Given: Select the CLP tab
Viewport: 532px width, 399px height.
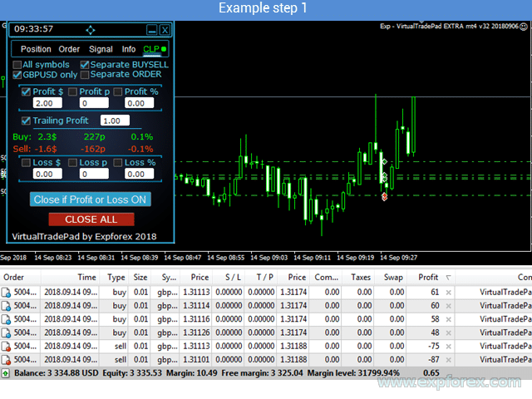Looking at the screenshot, I should [151, 49].
